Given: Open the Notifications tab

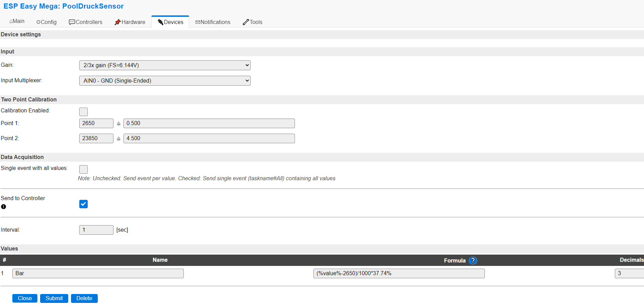Looking at the screenshot, I should pos(213,22).
